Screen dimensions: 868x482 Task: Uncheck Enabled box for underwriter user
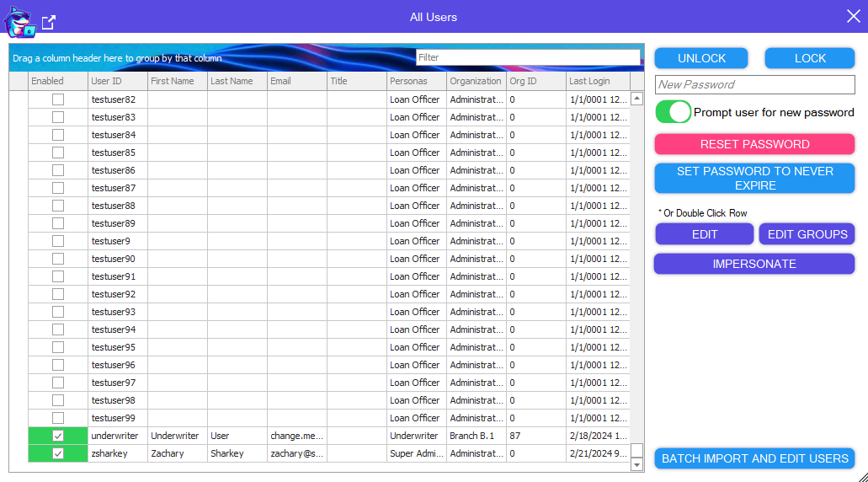pos(58,436)
